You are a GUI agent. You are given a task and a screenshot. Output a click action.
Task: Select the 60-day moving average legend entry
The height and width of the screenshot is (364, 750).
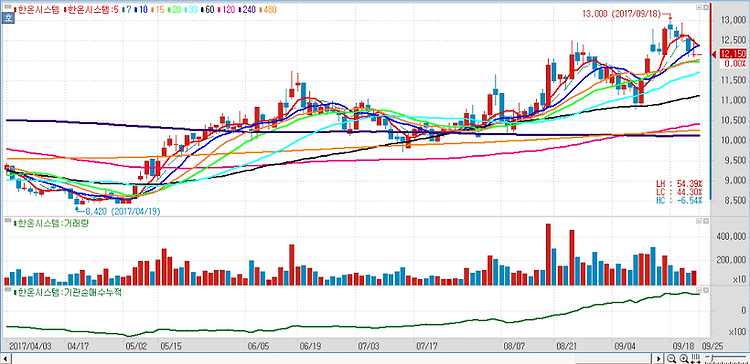click(x=209, y=9)
